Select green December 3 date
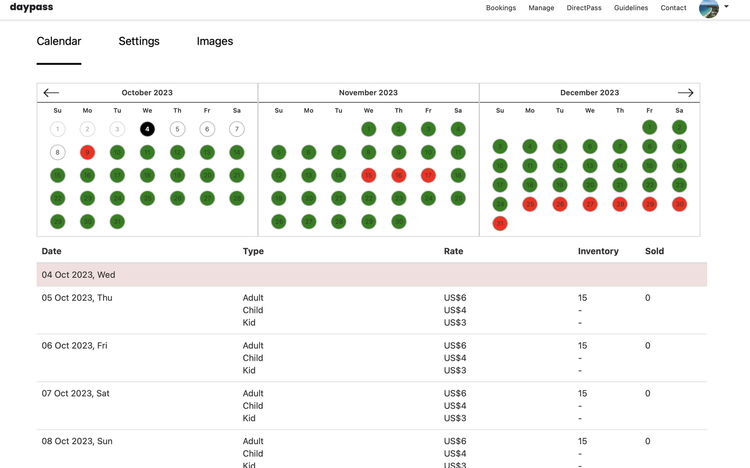 pos(500,146)
